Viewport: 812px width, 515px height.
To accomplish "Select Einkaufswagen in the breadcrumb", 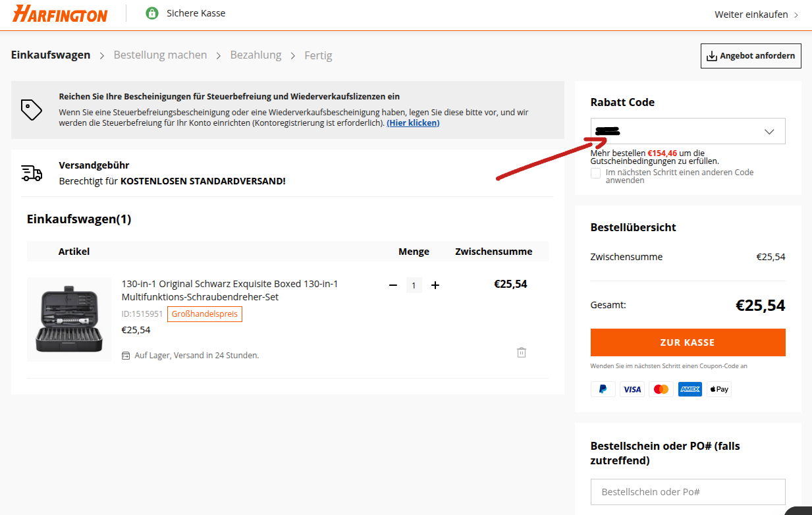I will coord(50,55).
